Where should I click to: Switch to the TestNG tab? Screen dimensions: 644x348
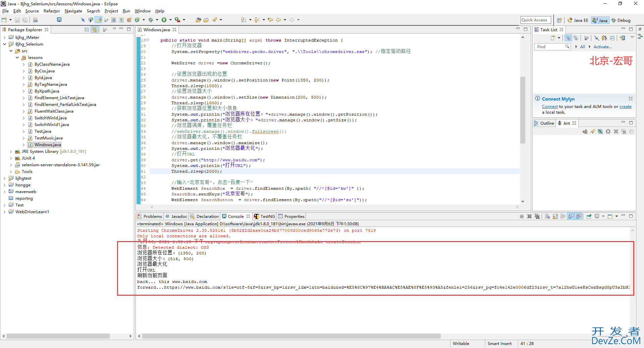265,216
